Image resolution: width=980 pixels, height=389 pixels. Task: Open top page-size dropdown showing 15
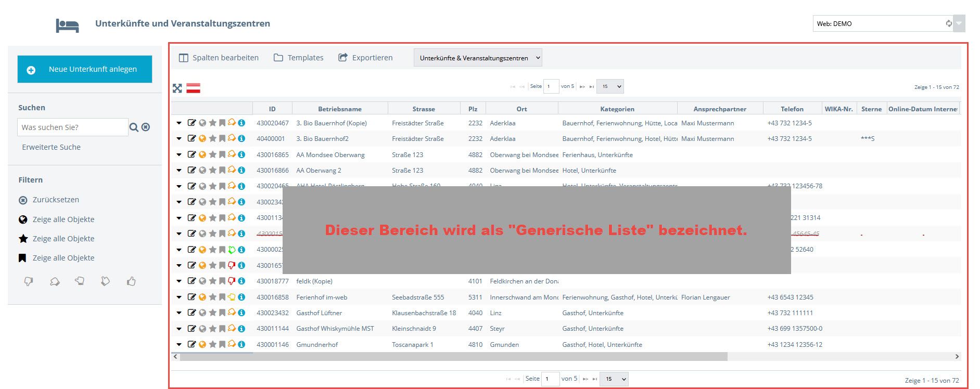610,86
